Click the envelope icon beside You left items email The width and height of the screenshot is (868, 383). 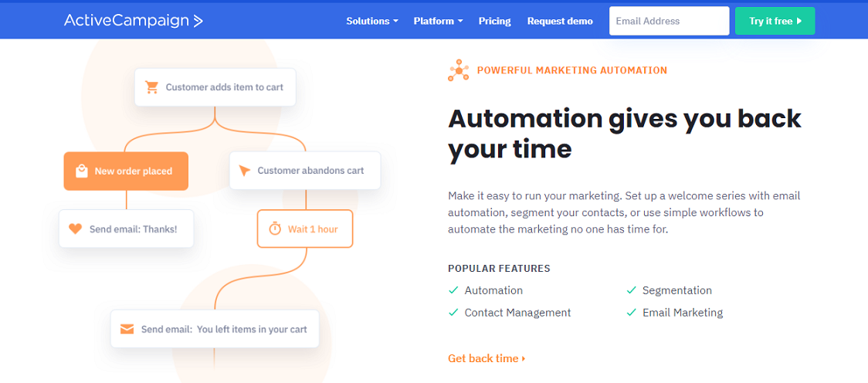pos(127,329)
